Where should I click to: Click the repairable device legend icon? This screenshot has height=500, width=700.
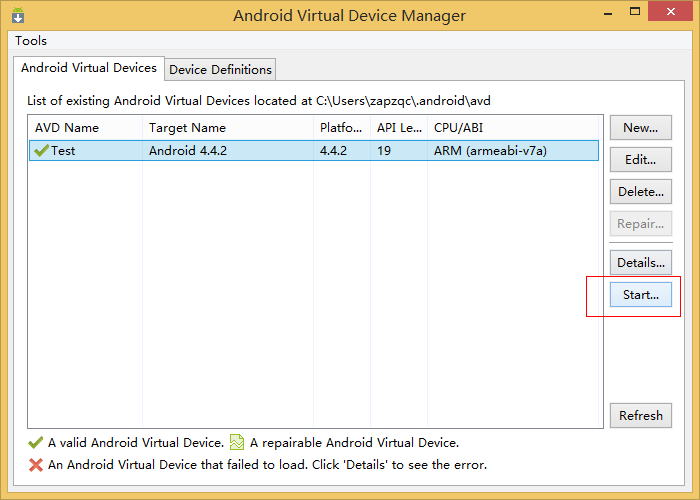click(237, 442)
